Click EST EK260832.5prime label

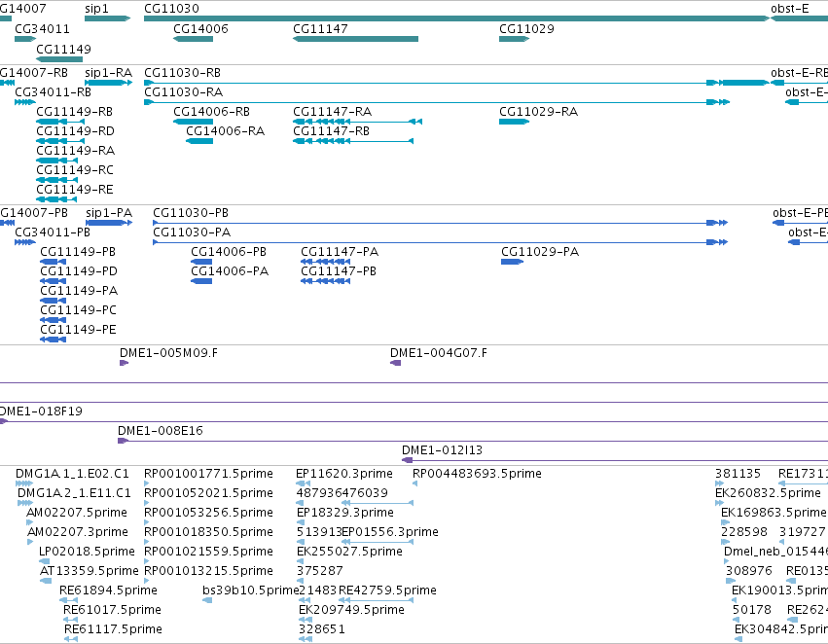tap(768, 493)
